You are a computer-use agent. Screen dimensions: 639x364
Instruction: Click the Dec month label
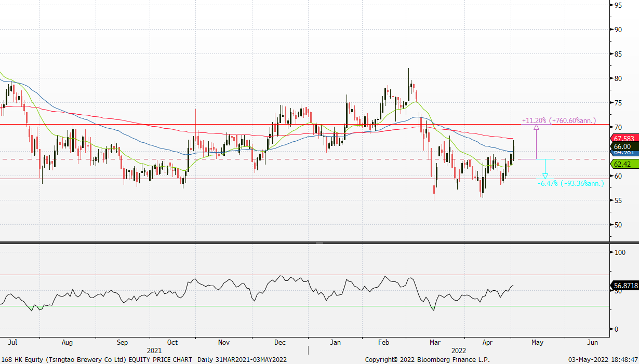click(280, 343)
